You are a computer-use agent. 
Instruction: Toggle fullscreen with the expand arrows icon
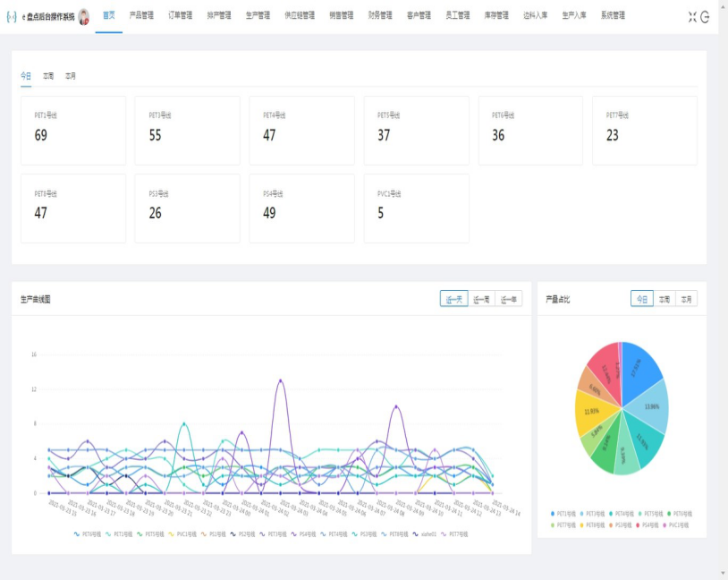(x=692, y=17)
